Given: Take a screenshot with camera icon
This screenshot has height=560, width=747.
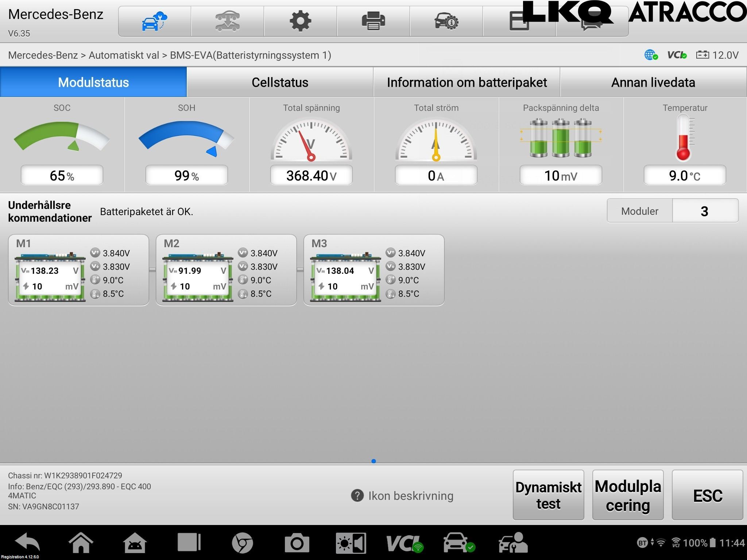Looking at the screenshot, I should 297,543.
